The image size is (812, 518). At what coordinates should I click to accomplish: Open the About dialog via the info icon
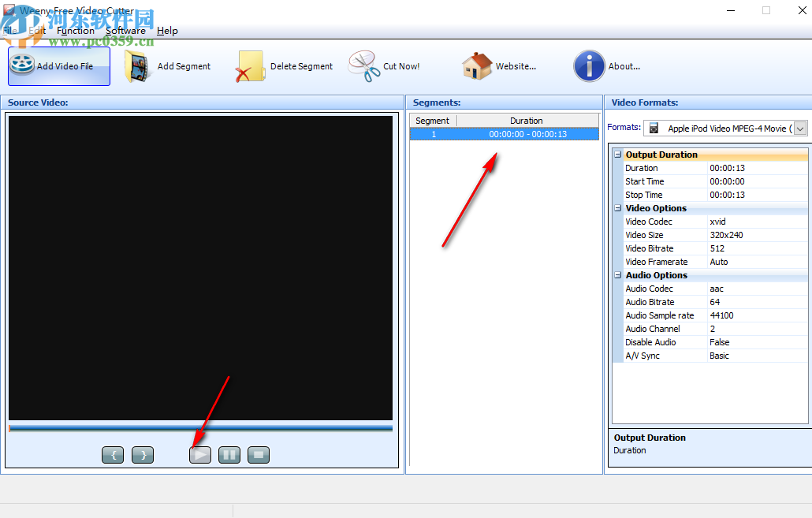[589, 66]
